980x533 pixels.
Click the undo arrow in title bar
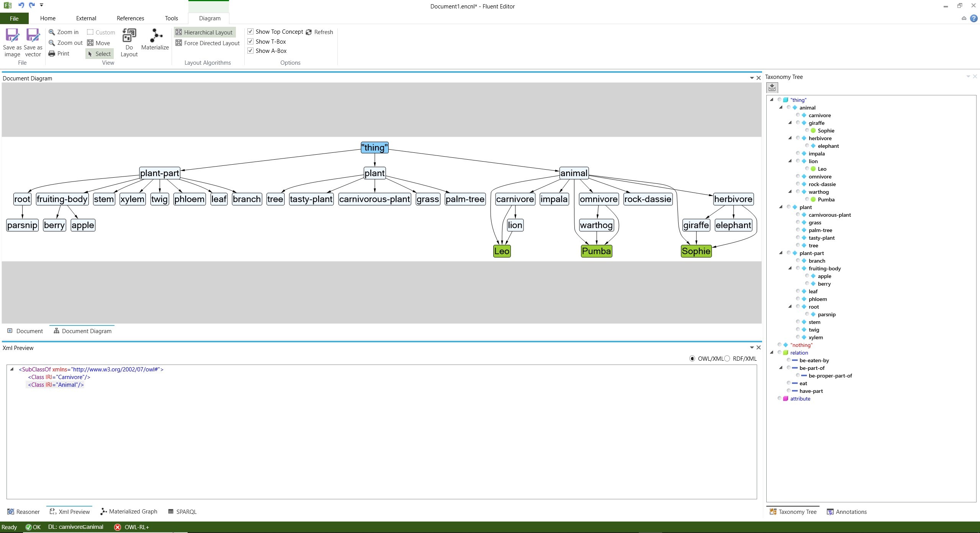coord(21,5)
